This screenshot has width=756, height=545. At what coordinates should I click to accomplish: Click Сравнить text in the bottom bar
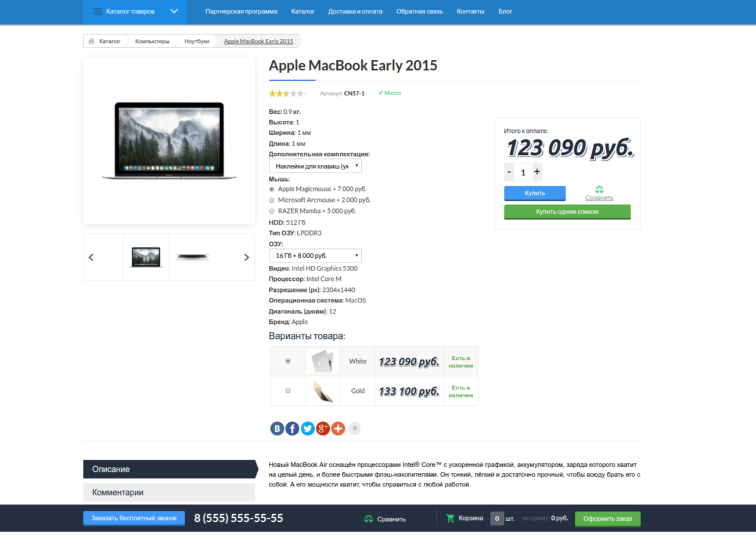391,519
